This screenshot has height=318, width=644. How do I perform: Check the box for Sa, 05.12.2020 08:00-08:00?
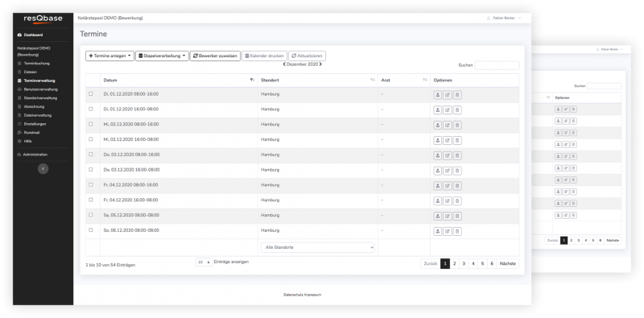tap(91, 215)
